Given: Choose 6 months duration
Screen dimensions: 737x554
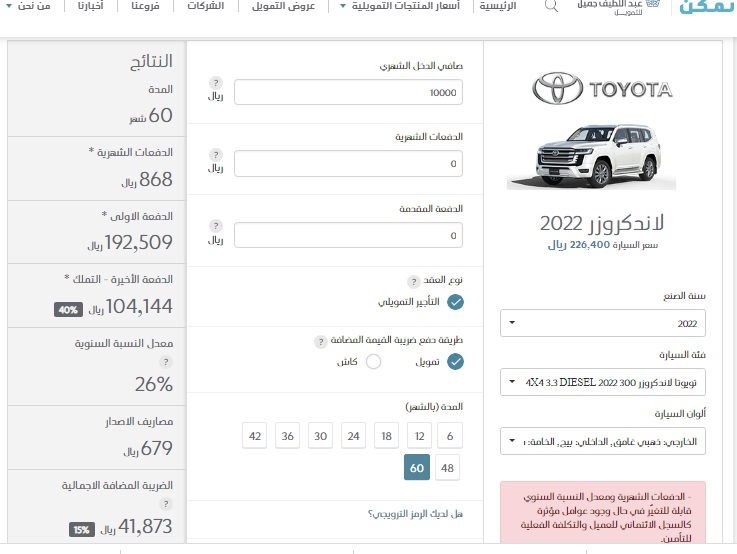Looking at the screenshot, I should click(450, 436).
